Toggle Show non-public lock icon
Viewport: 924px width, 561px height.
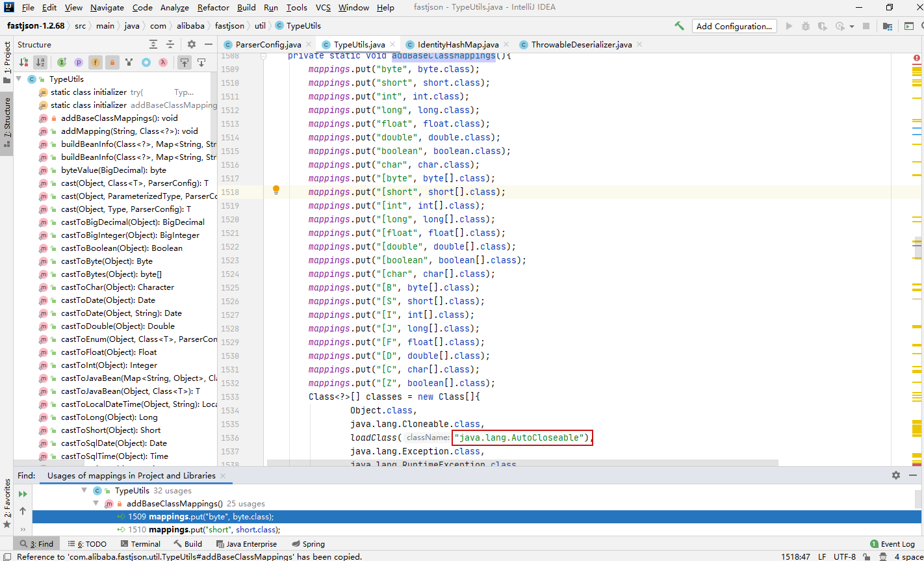point(112,62)
